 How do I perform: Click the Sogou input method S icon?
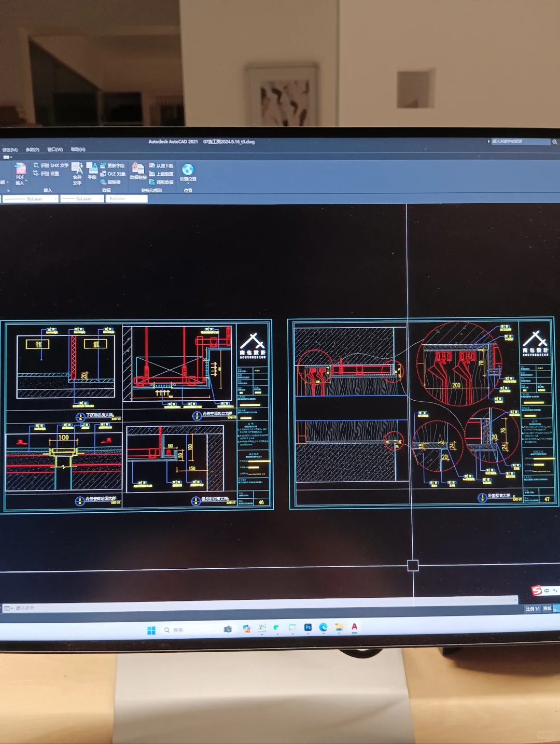537,591
